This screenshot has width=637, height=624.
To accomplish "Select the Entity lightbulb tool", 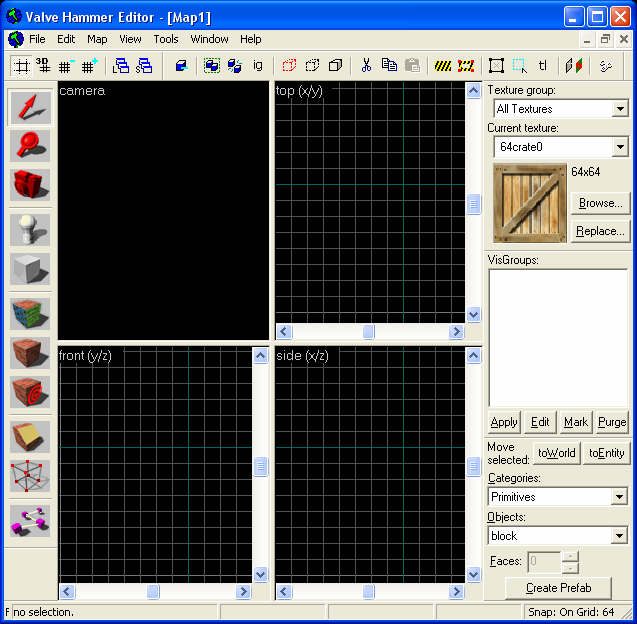I will pyautogui.click(x=30, y=231).
